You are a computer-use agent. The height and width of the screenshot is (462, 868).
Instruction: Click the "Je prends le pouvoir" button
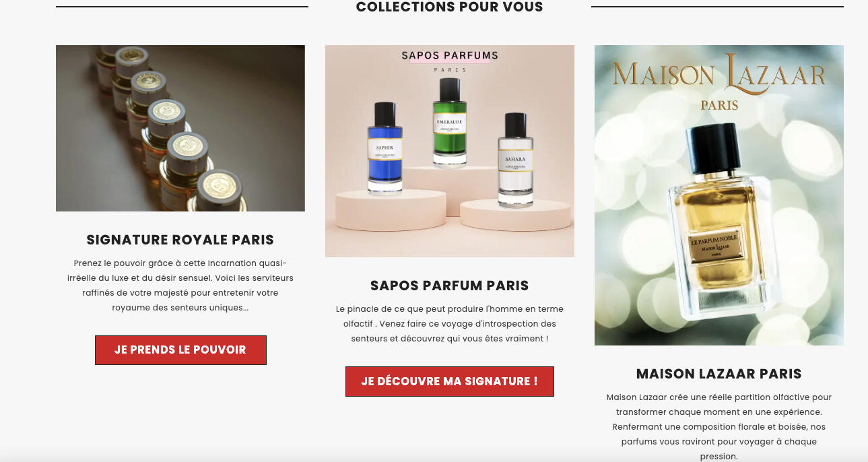180,350
